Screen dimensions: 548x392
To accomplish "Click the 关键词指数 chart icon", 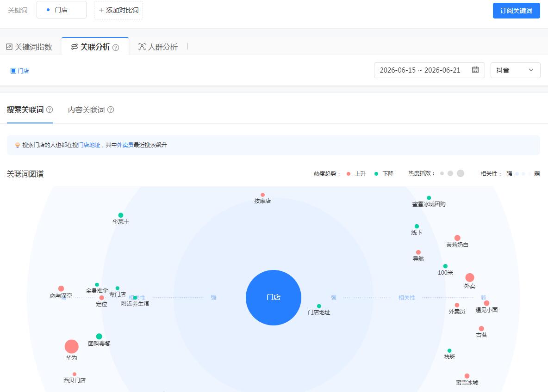I will click(x=9, y=47).
